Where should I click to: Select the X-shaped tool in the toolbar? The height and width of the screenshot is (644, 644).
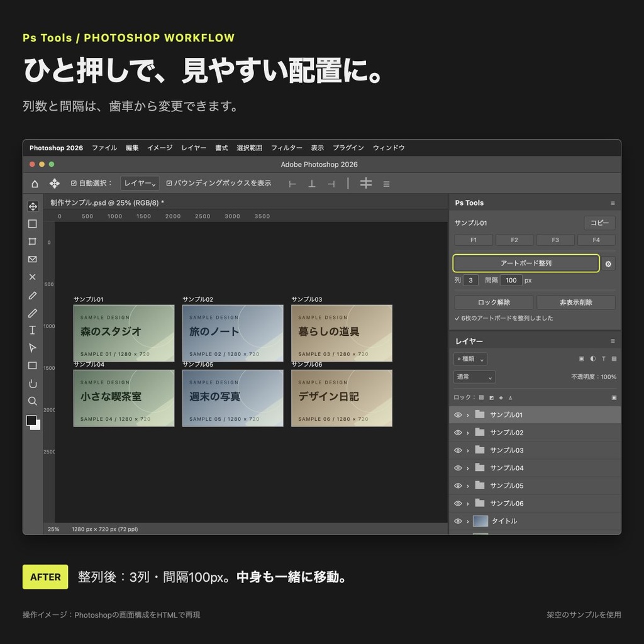[x=33, y=277]
